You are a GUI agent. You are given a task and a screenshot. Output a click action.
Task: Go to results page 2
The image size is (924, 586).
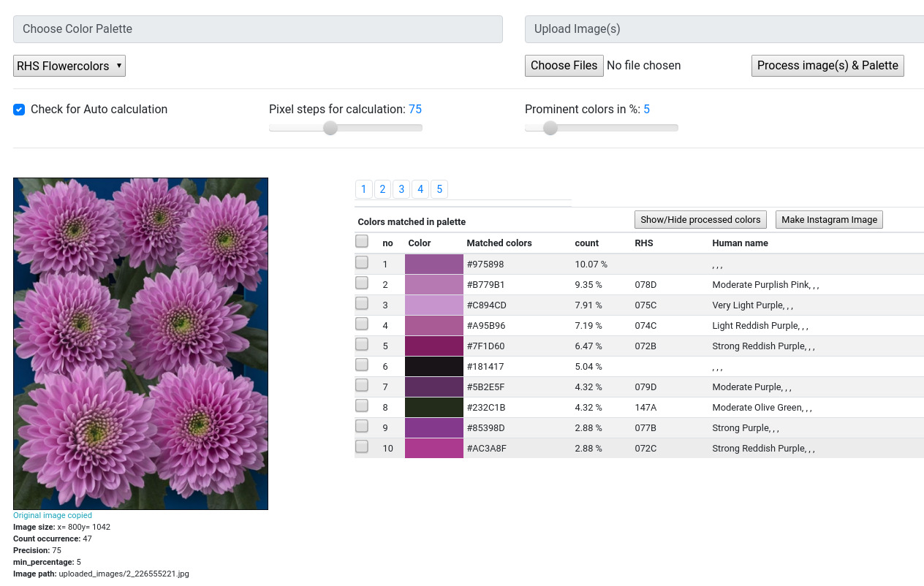382,189
